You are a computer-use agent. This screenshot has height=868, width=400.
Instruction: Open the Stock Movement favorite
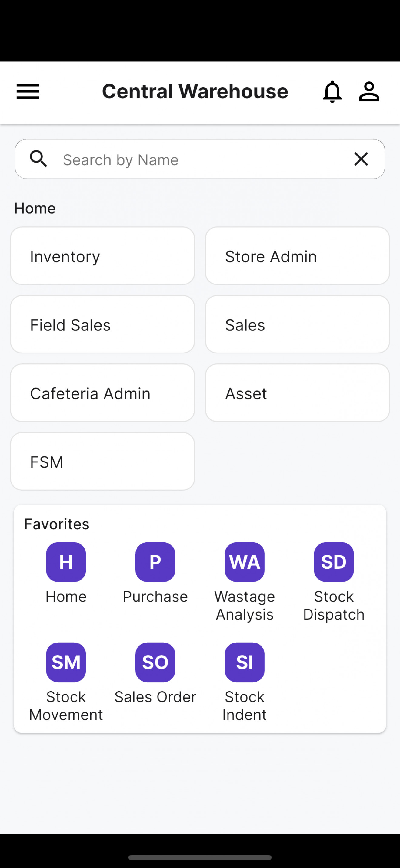[66, 662]
